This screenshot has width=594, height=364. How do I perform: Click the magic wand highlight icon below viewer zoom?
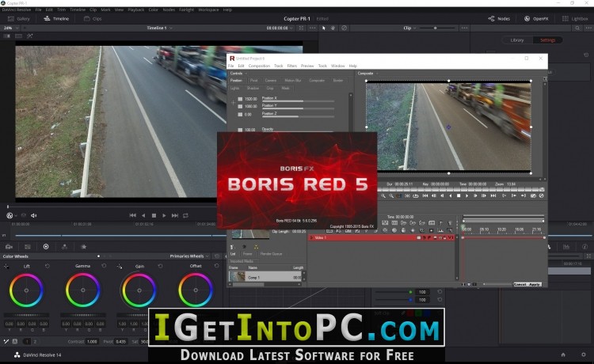(x=29, y=36)
